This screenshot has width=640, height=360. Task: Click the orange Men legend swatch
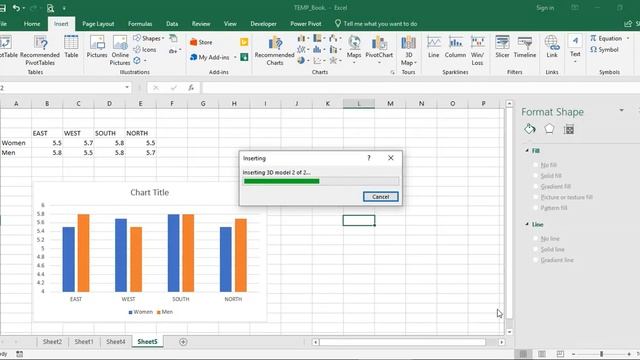158,312
